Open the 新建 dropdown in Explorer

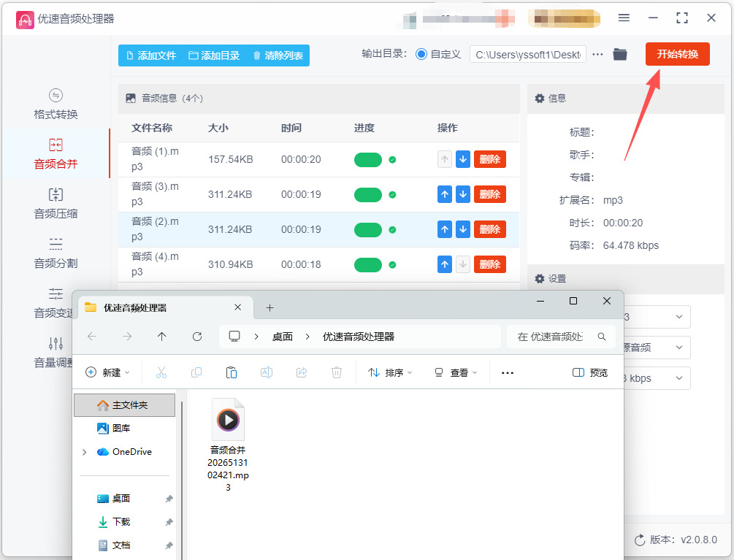tap(107, 372)
